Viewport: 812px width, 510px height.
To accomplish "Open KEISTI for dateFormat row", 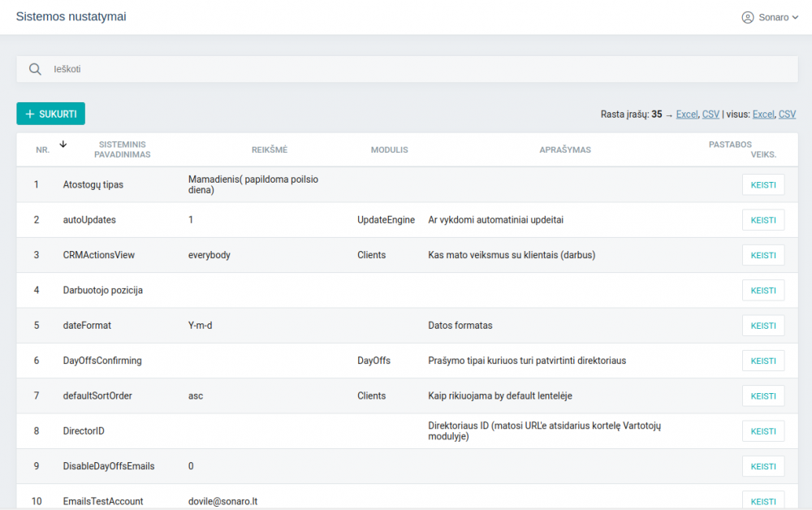I will pyautogui.click(x=762, y=326).
